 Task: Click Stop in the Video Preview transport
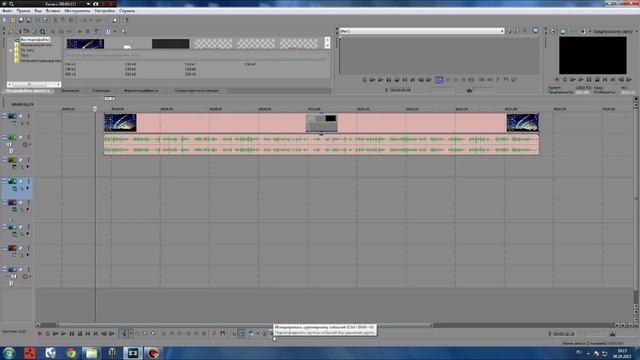tap(597, 80)
